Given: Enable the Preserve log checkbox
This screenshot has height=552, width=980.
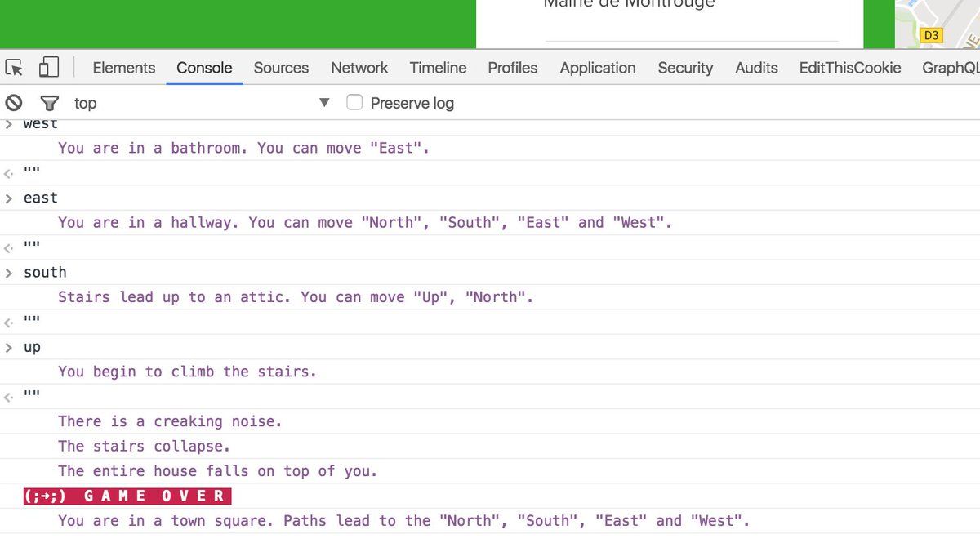Looking at the screenshot, I should click(354, 103).
